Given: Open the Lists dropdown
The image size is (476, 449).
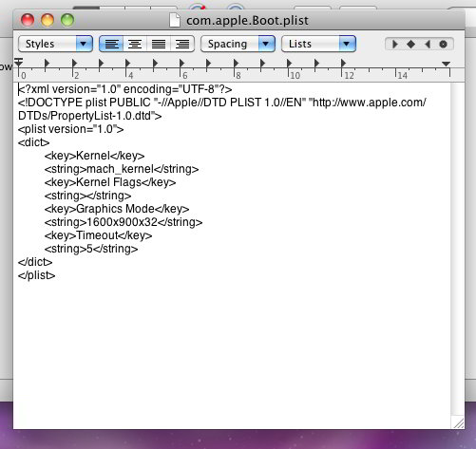Looking at the screenshot, I should [318, 44].
